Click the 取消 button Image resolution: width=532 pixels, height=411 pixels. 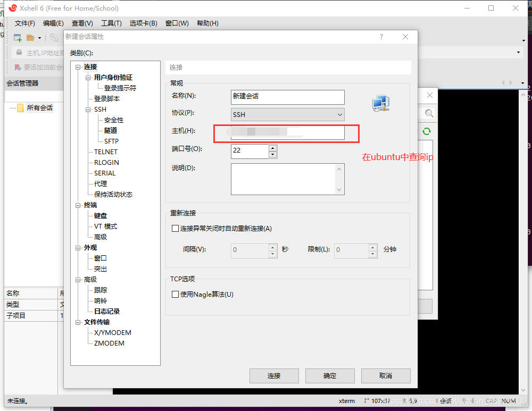[386, 376]
